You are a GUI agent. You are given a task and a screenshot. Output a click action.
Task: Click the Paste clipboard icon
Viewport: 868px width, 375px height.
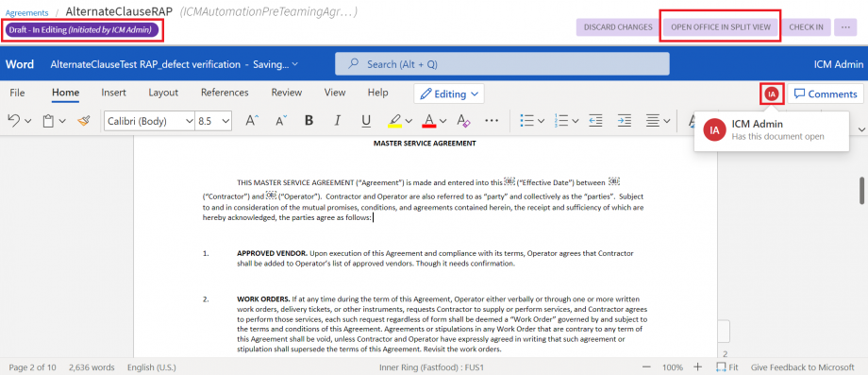coord(49,121)
